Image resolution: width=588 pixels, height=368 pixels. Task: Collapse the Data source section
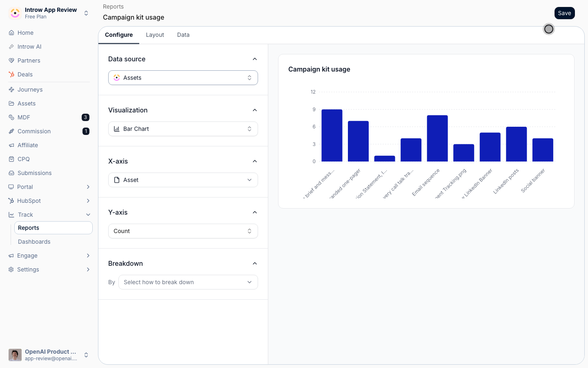coord(255,59)
